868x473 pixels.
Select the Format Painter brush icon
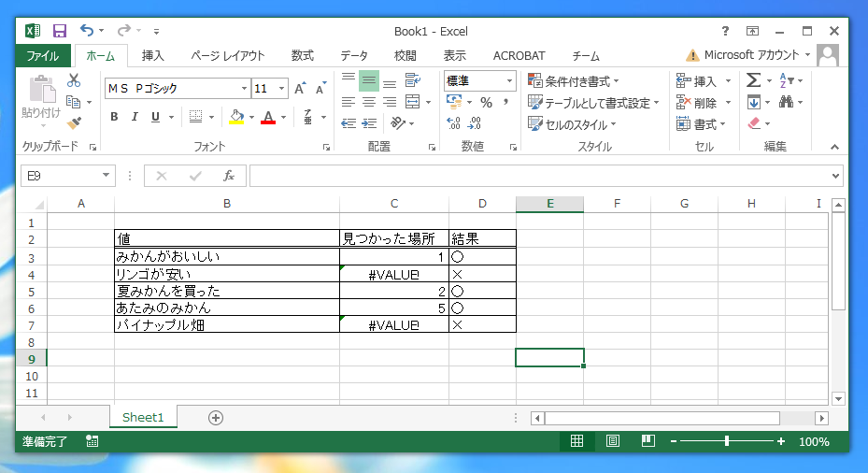74,123
